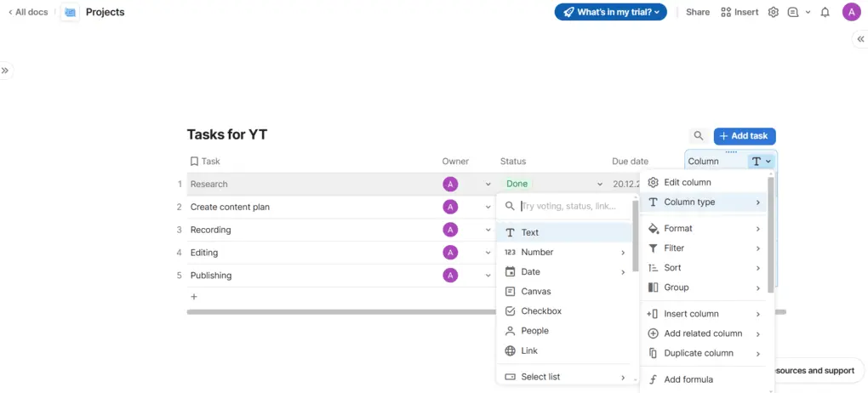Click the Share button
Viewport: 868px width, 393px height.
tap(698, 12)
